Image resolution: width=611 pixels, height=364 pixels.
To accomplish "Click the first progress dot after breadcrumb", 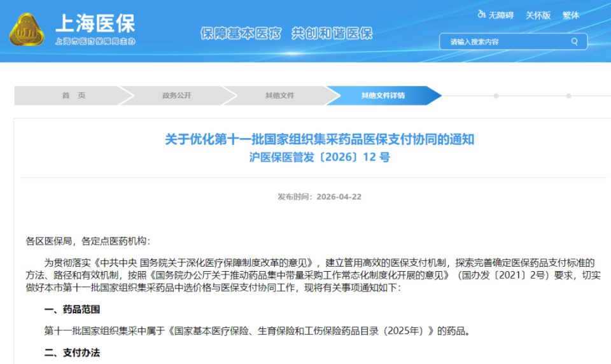I will click(x=496, y=96).
